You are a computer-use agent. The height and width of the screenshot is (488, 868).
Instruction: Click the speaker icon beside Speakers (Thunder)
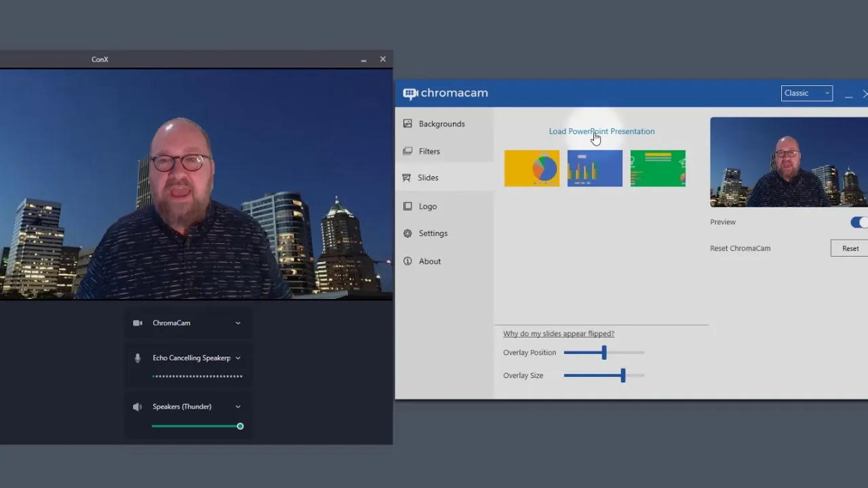(x=138, y=407)
